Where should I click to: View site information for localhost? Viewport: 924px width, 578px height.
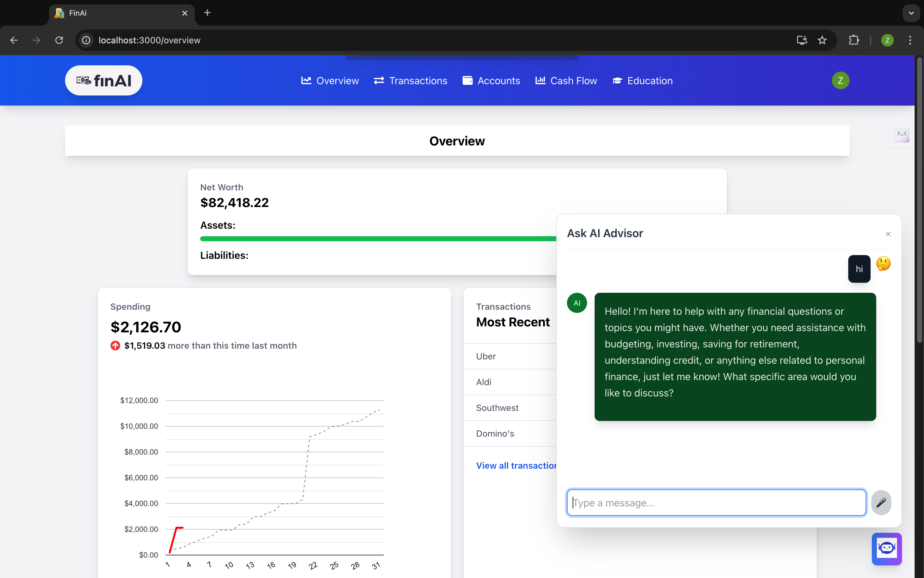coord(86,40)
